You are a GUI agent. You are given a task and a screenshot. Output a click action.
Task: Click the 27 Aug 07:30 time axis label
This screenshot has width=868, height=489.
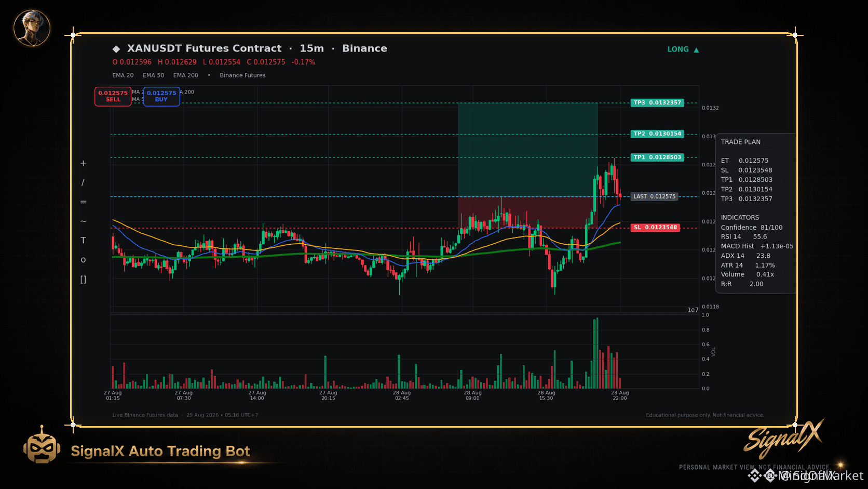[x=184, y=395]
